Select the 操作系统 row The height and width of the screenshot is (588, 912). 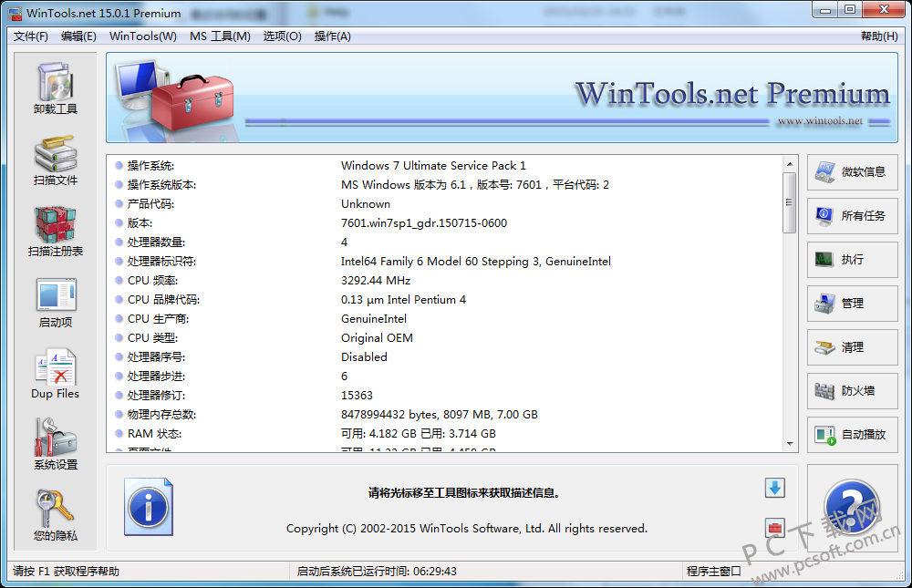click(x=445, y=166)
